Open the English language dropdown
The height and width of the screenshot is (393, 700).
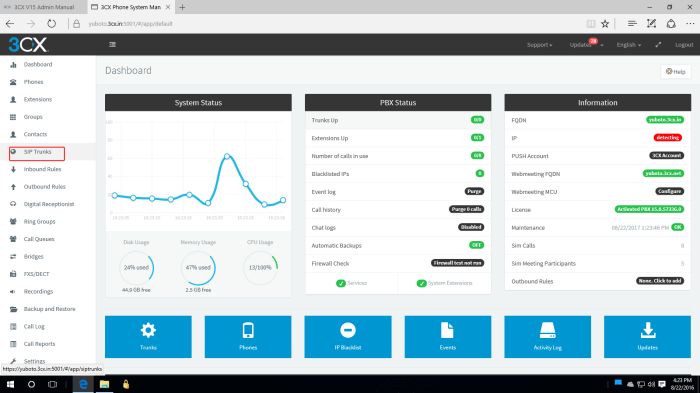629,45
